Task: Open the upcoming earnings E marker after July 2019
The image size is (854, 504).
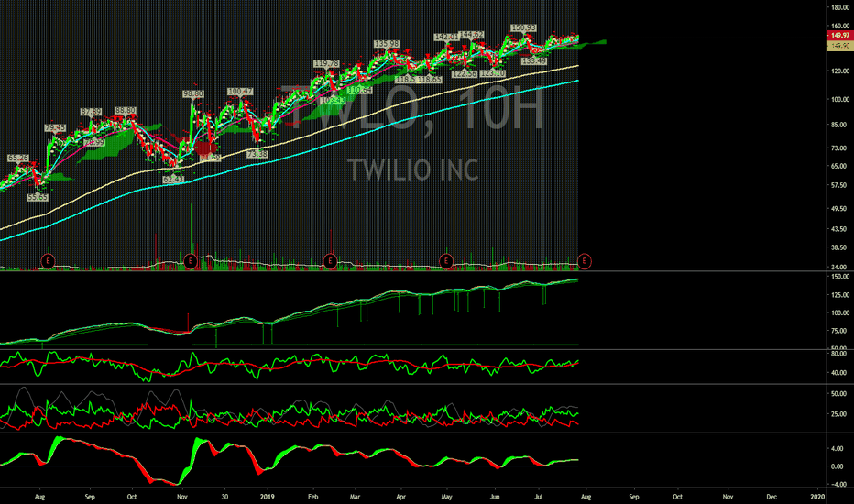Action: point(585,261)
